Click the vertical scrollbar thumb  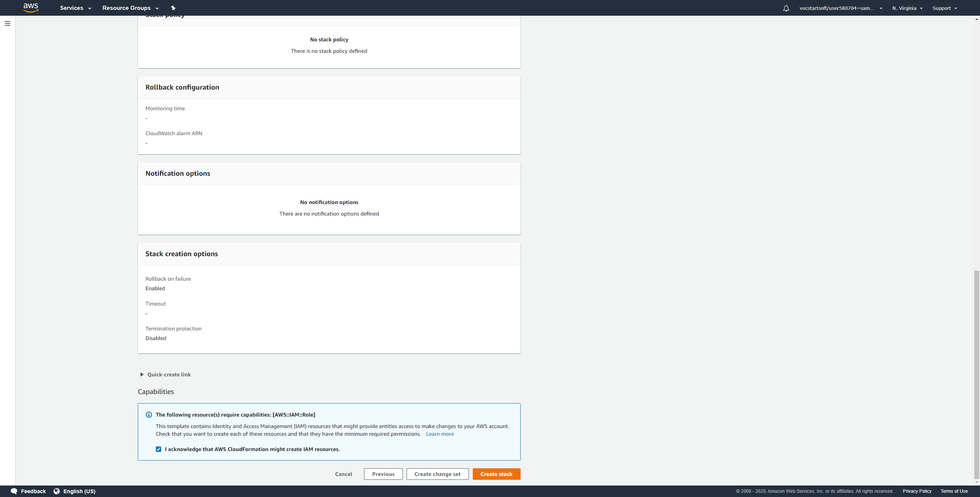[x=977, y=374]
